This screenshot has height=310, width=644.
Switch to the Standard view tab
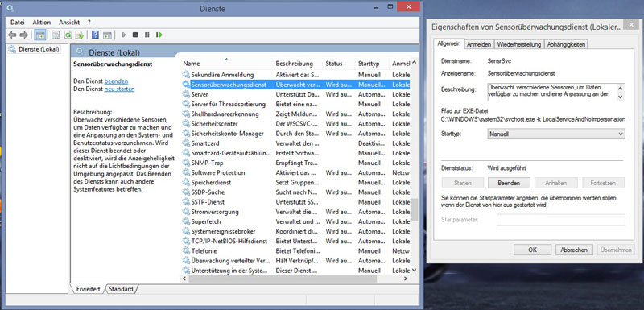122,289
